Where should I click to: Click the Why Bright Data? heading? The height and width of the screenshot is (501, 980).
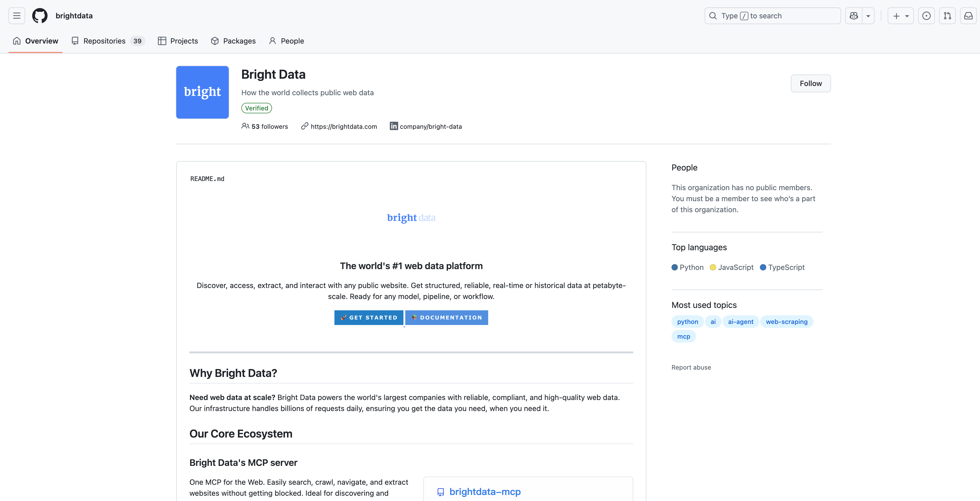pos(233,373)
